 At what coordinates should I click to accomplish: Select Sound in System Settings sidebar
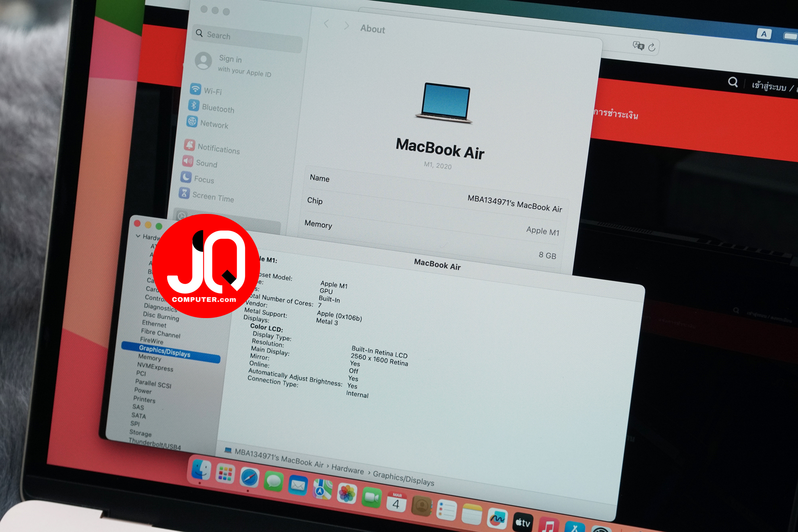(x=200, y=162)
